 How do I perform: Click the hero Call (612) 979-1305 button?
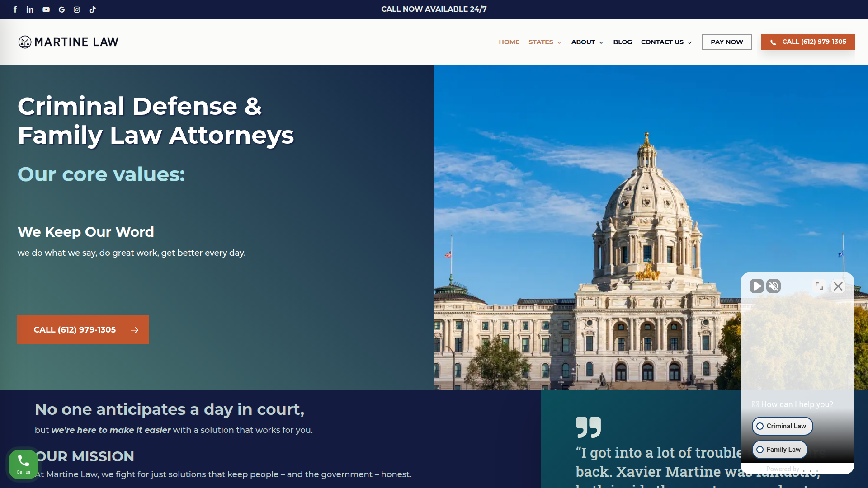(x=83, y=330)
